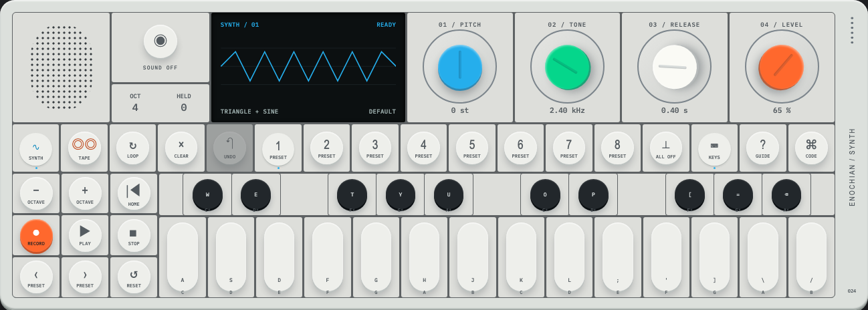
Task: Play the white D key (note E)
Action: point(279,257)
